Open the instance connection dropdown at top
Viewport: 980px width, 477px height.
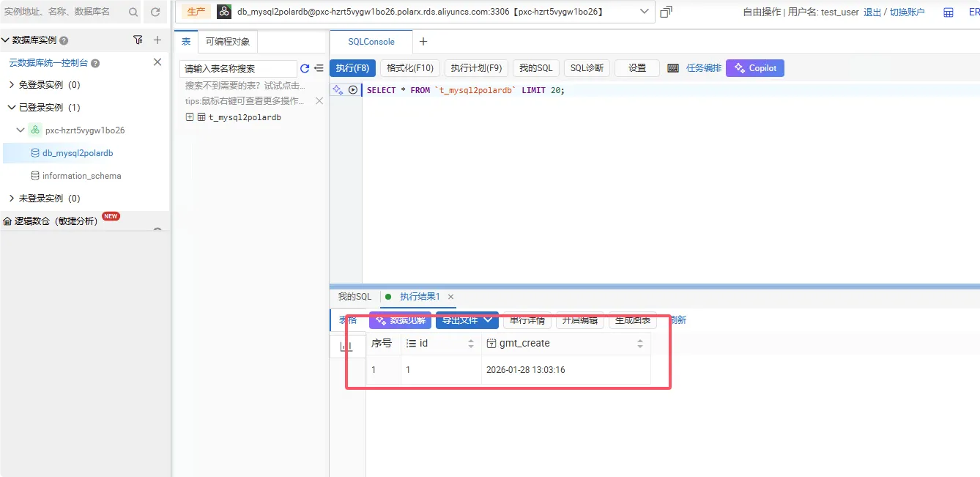pyautogui.click(x=642, y=12)
